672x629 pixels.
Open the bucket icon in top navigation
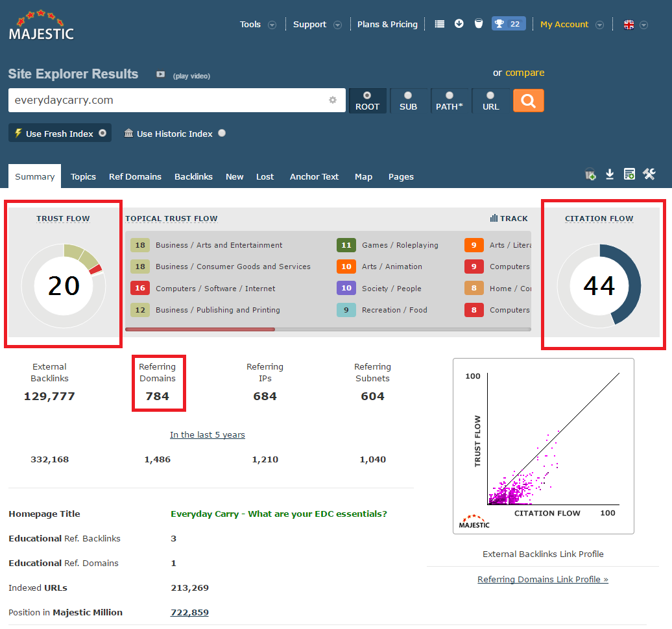(x=478, y=24)
